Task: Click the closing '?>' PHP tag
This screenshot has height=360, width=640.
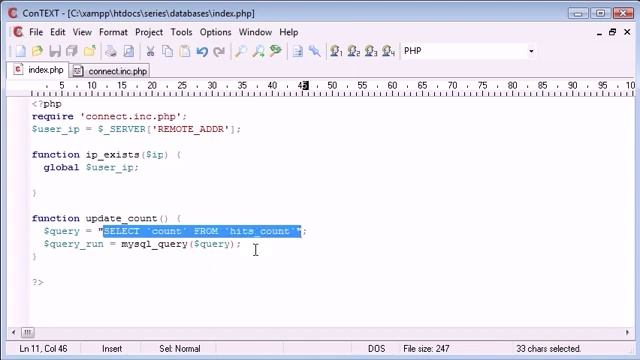Action: coord(38,282)
